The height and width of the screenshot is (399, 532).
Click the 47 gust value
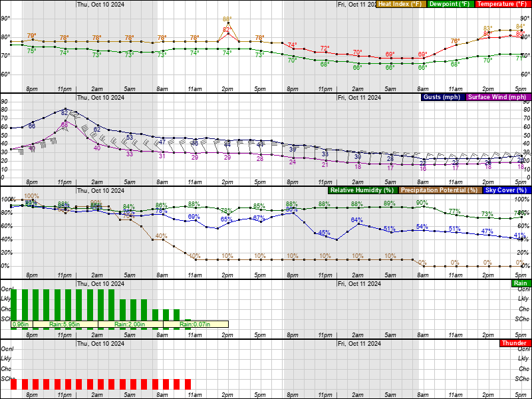click(162, 142)
